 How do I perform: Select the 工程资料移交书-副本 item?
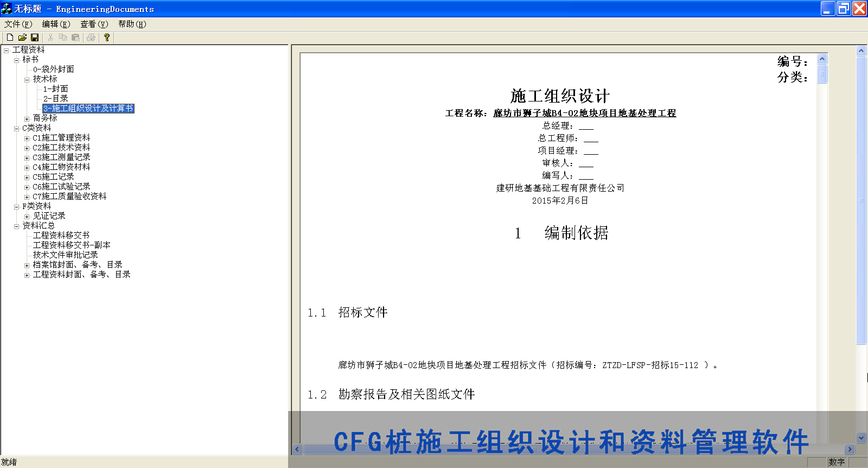click(x=72, y=245)
